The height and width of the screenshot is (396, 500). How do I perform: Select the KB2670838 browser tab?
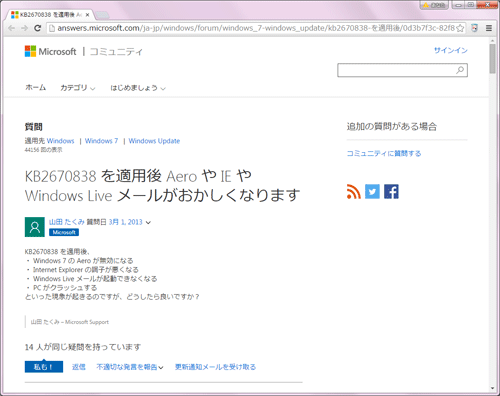point(50,15)
